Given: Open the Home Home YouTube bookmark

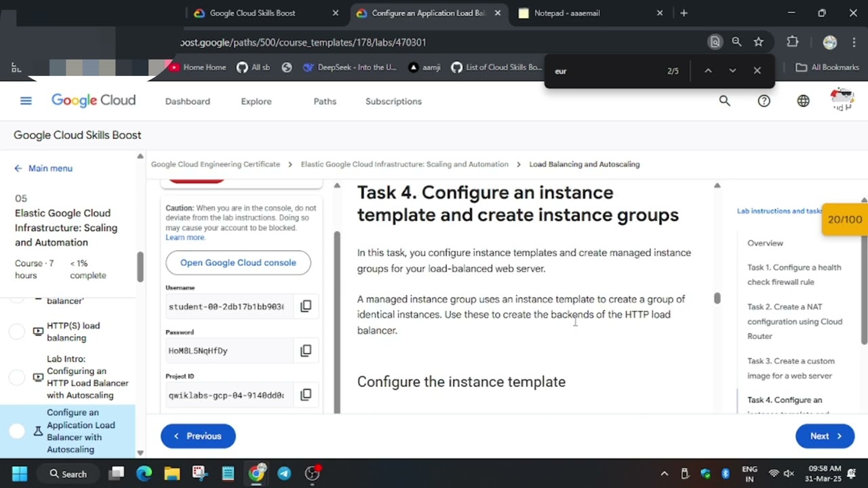Looking at the screenshot, I should click(197, 67).
